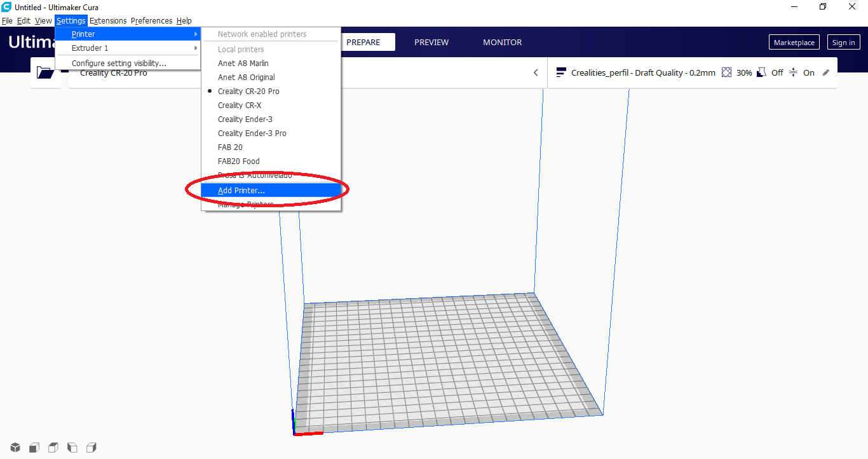The image size is (868, 459).
Task: Open the Extensions menu
Action: pos(108,21)
